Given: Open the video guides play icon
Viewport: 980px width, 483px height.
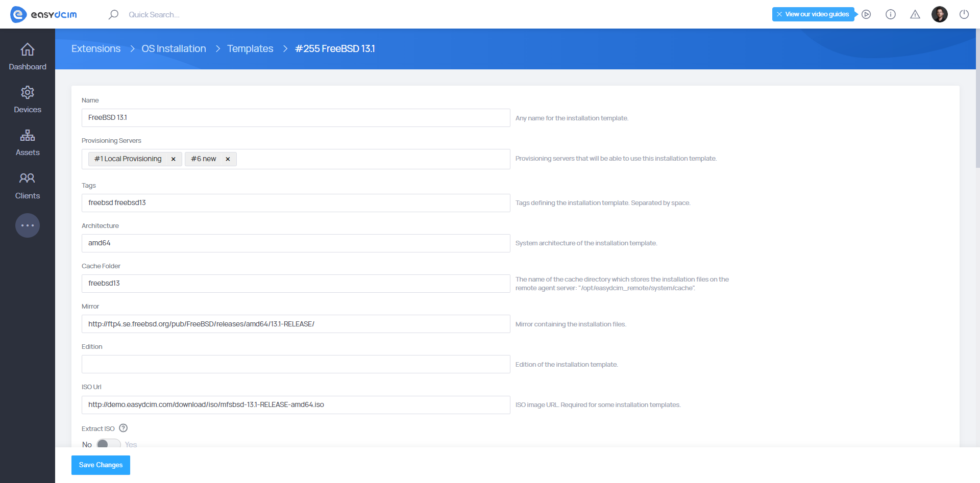Looking at the screenshot, I should pyautogui.click(x=866, y=14).
